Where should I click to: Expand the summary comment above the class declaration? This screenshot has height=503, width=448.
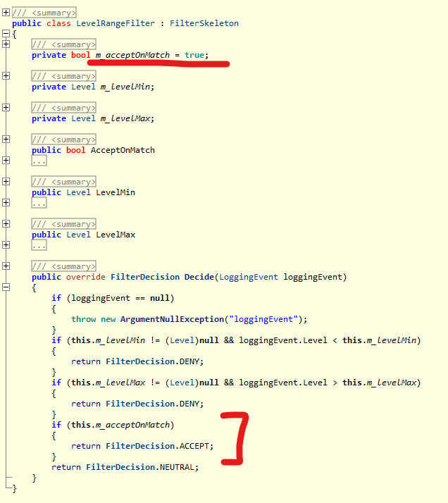pyautogui.click(x=6, y=13)
